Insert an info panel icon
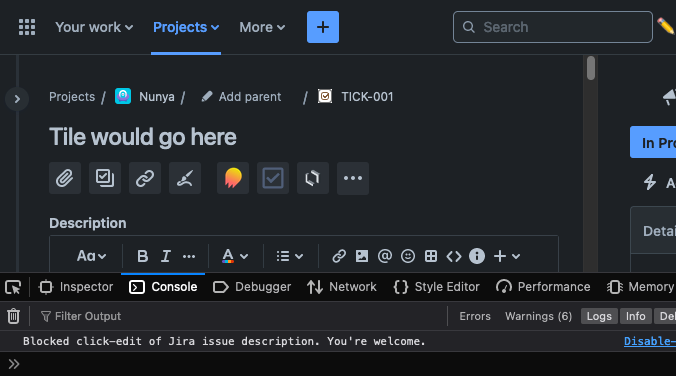The image size is (676, 376). [x=477, y=256]
